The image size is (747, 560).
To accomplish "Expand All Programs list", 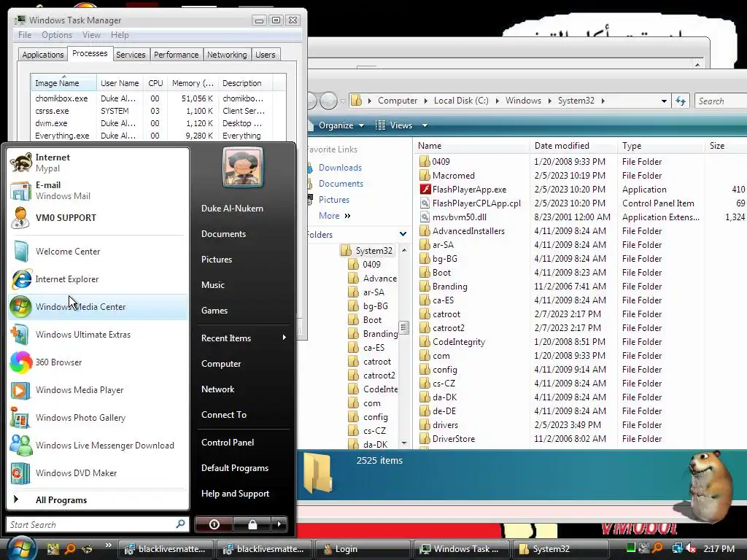I will pyautogui.click(x=98, y=500).
